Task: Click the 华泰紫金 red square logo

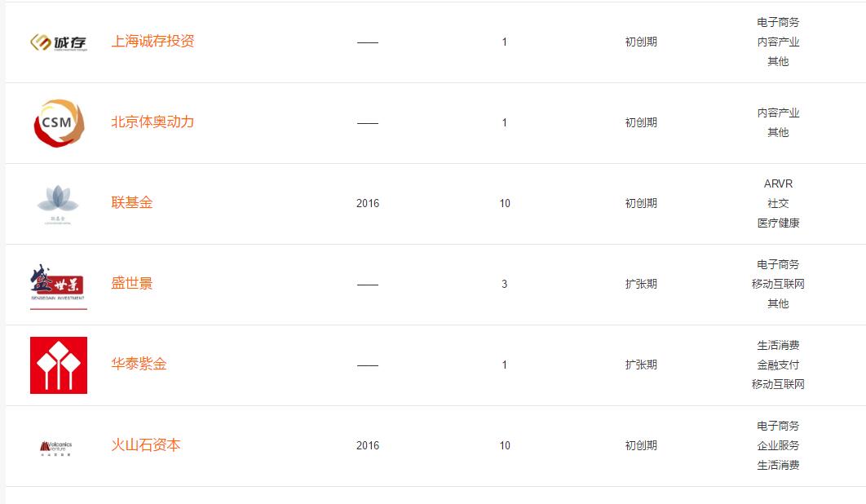Action: click(x=59, y=365)
